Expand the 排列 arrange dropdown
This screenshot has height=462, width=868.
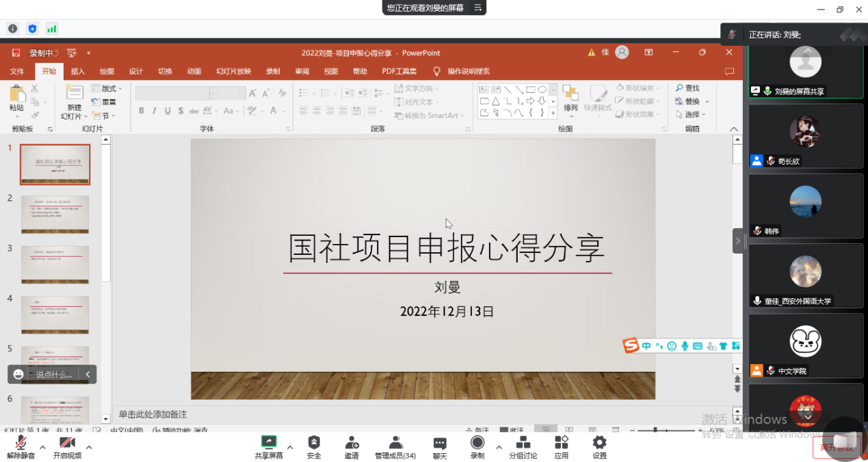coord(570,98)
